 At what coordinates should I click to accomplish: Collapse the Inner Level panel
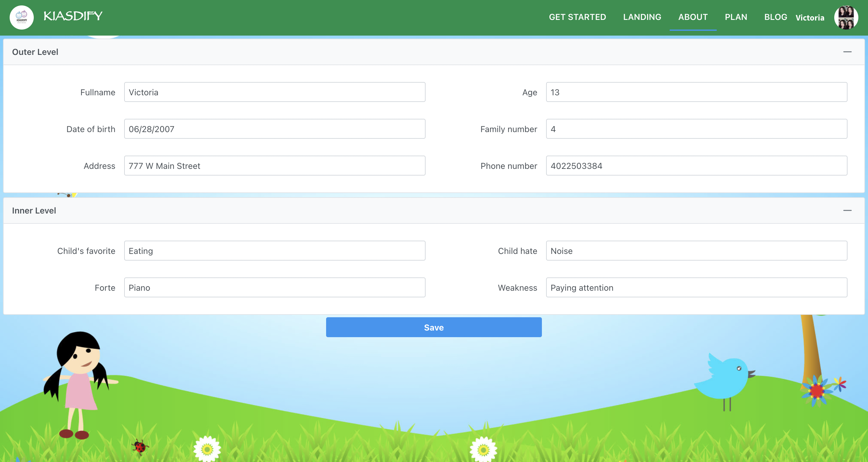pyautogui.click(x=847, y=210)
